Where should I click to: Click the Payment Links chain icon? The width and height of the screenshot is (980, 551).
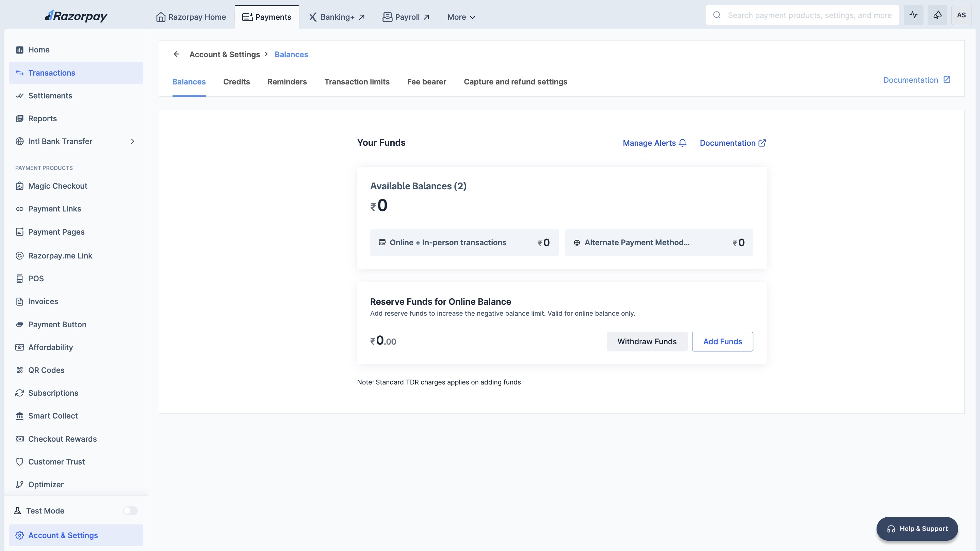(x=19, y=209)
